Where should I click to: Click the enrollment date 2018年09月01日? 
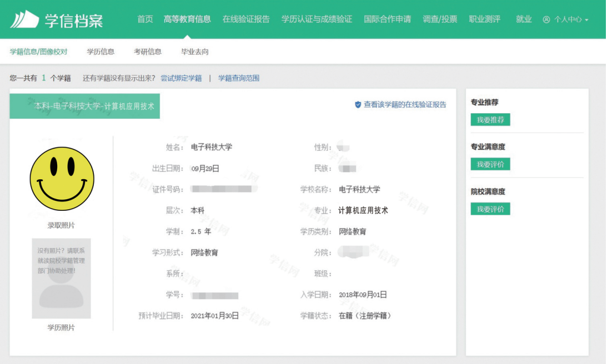(363, 295)
